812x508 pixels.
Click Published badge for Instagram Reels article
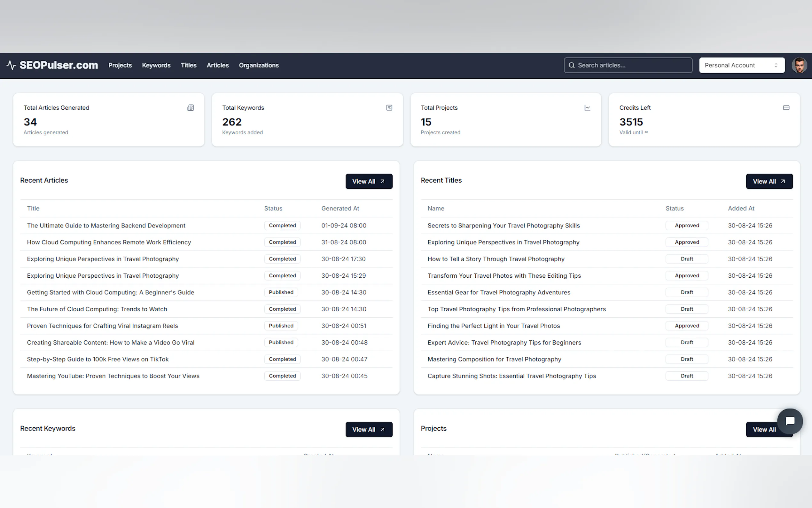tap(281, 326)
